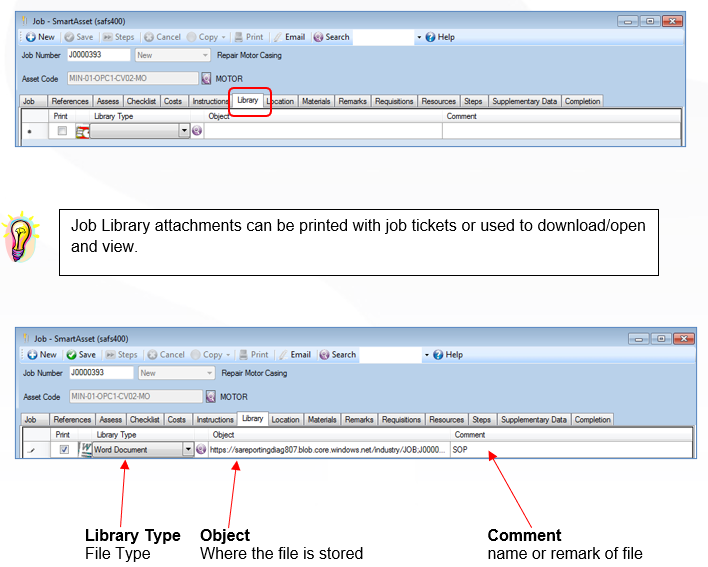The image size is (708, 567).
Task: Select row header of the empty library row
Action: (x=35, y=131)
